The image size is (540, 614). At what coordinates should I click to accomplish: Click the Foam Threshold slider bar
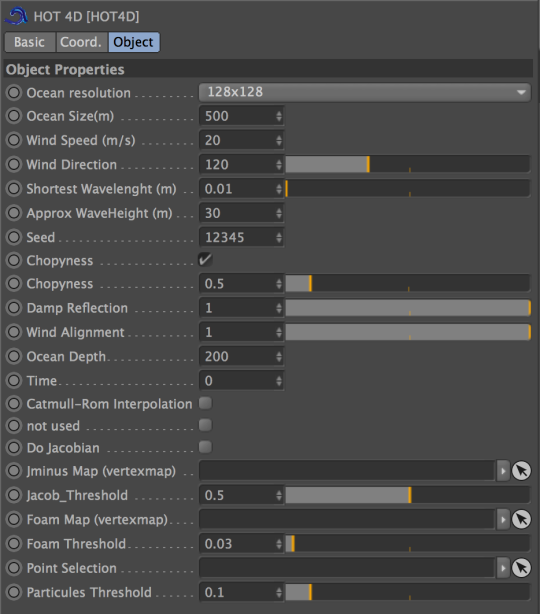click(408, 544)
